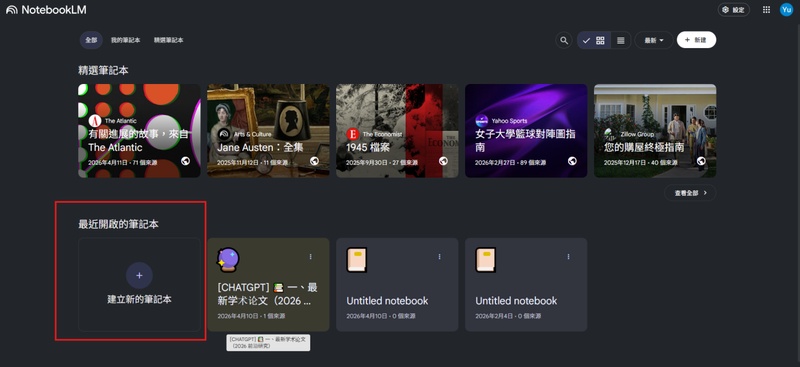Open Untitled notebook dated 2026年4月10日
Image resolution: width=800 pixels, height=367 pixels.
coord(397,284)
